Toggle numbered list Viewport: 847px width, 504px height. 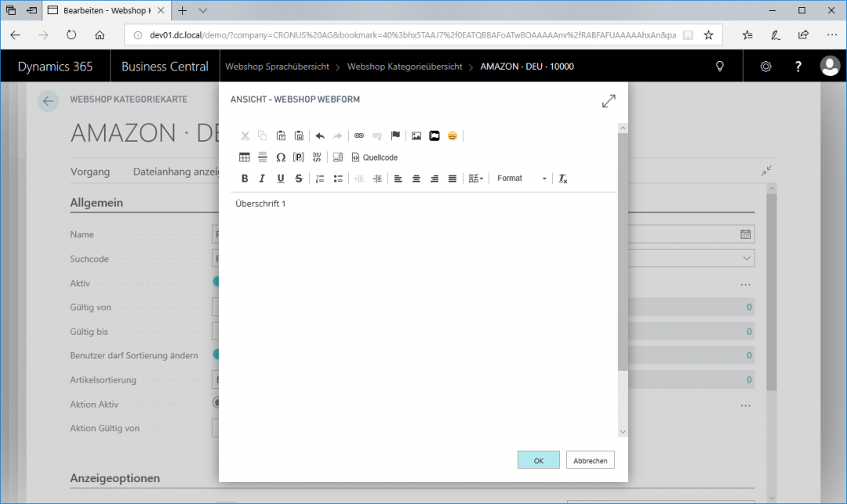(x=320, y=179)
